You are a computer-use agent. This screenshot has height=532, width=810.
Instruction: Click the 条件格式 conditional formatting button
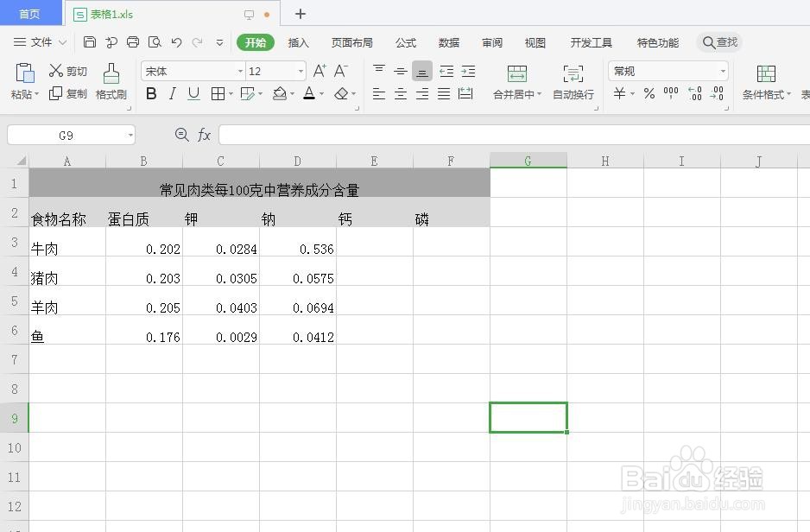click(765, 82)
